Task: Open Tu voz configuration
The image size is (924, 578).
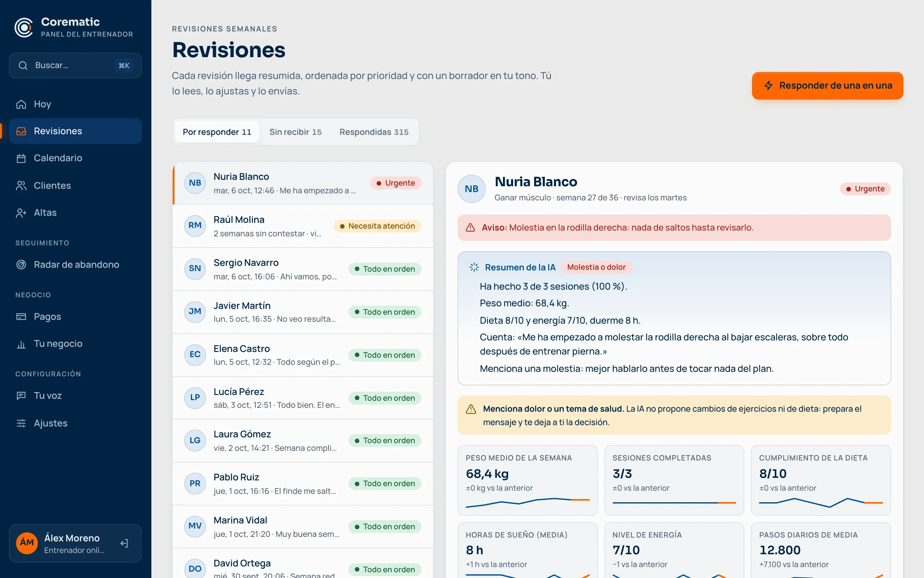Action: [75, 396]
